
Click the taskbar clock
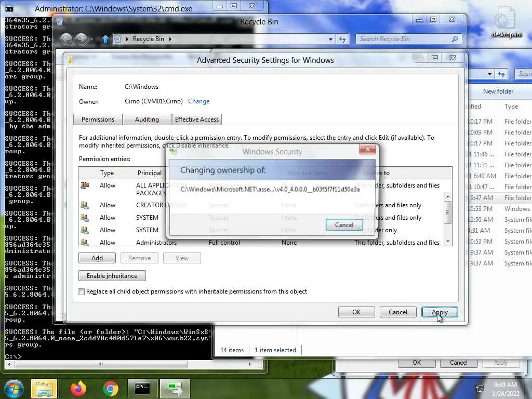506,389
